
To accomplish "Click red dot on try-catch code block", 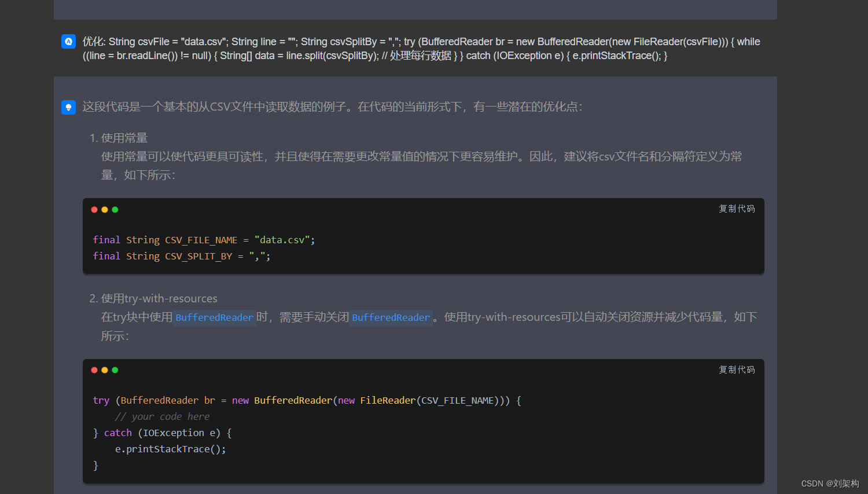I will coord(94,370).
